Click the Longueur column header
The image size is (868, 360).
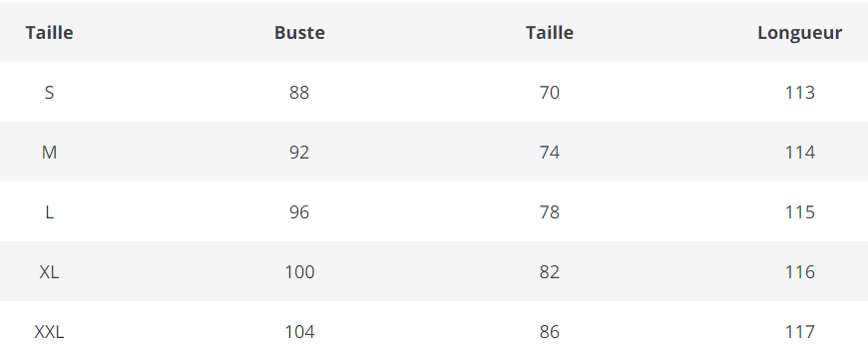coord(799,33)
